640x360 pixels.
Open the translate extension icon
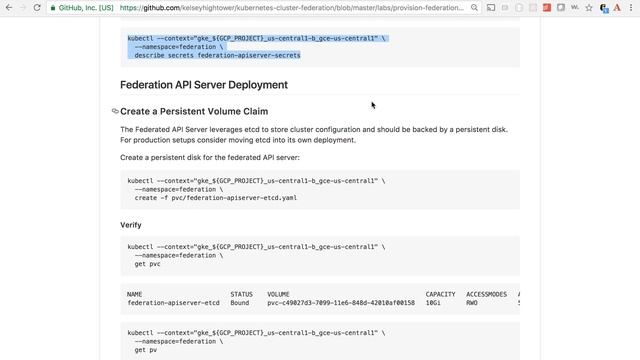604,8
